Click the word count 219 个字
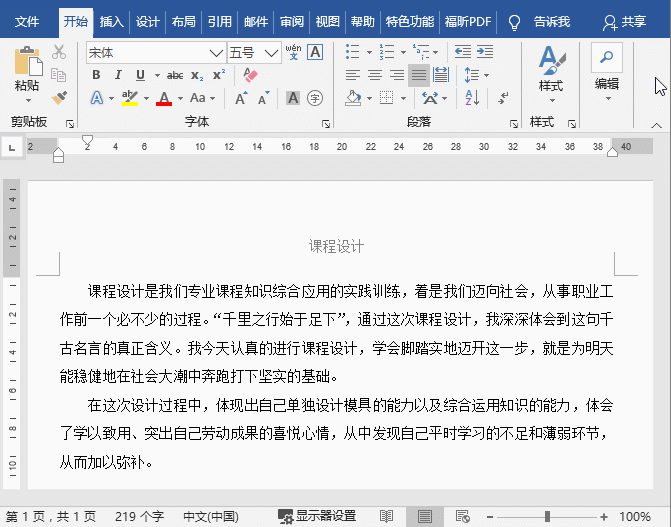 click(139, 516)
